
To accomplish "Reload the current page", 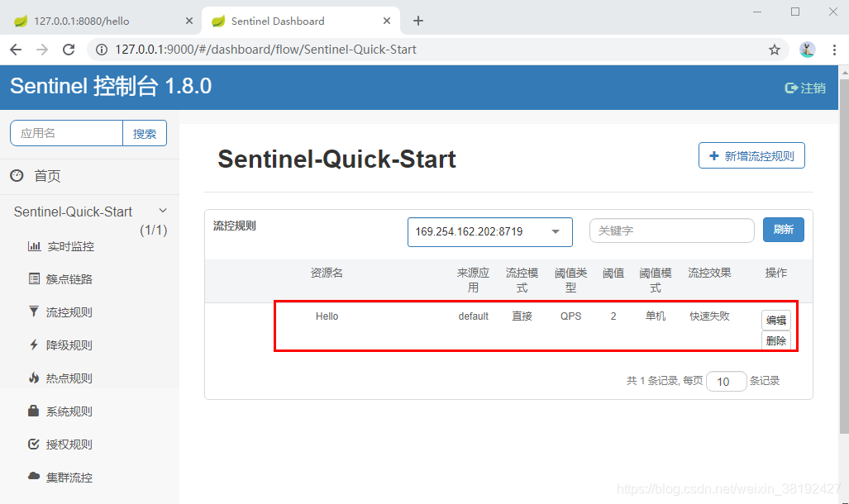I will (x=69, y=50).
